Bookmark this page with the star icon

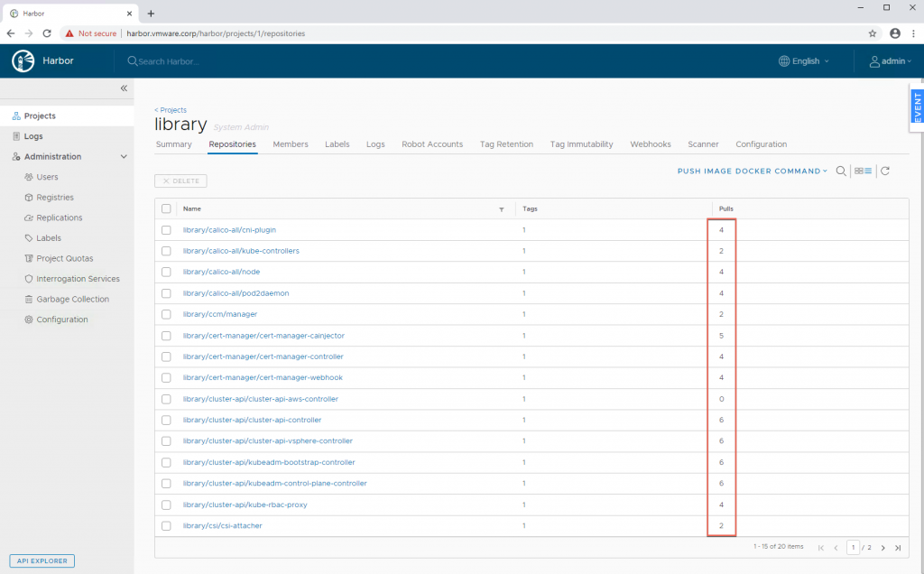tap(873, 33)
